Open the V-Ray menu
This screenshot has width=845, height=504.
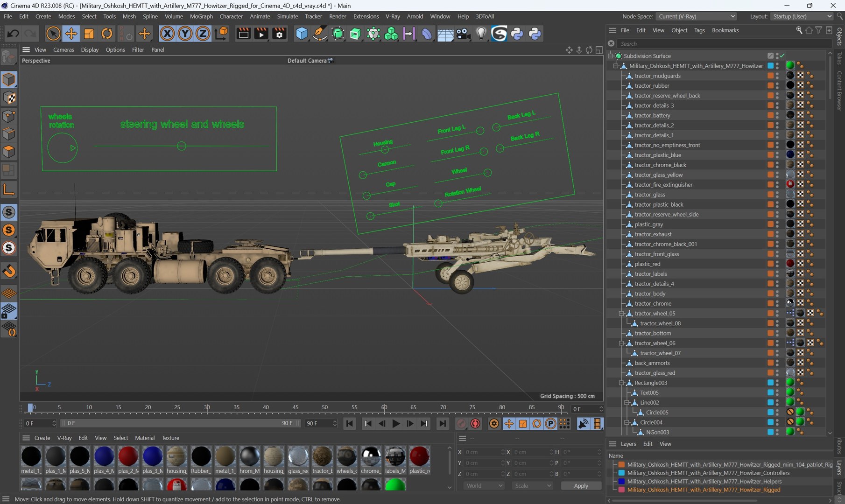tap(393, 16)
